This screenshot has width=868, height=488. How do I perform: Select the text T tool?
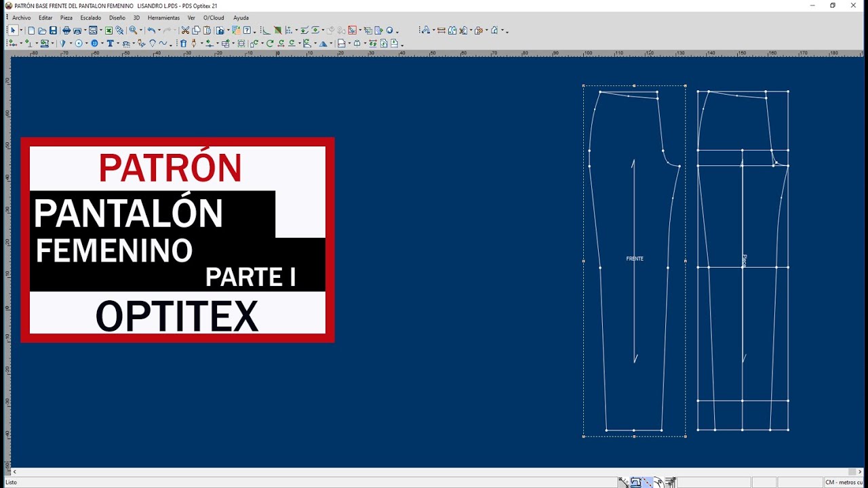pyautogui.click(x=110, y=43)
